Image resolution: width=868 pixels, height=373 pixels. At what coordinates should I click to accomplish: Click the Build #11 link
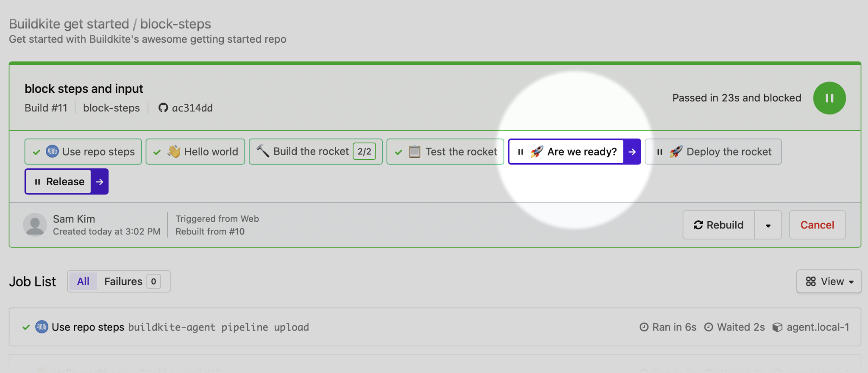[x=46, y=108]
